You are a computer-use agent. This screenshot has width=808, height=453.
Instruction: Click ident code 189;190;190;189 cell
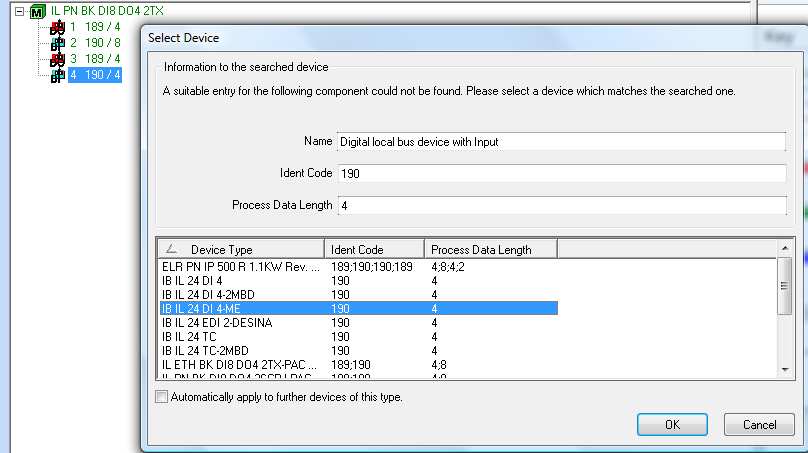click(372, 267)
